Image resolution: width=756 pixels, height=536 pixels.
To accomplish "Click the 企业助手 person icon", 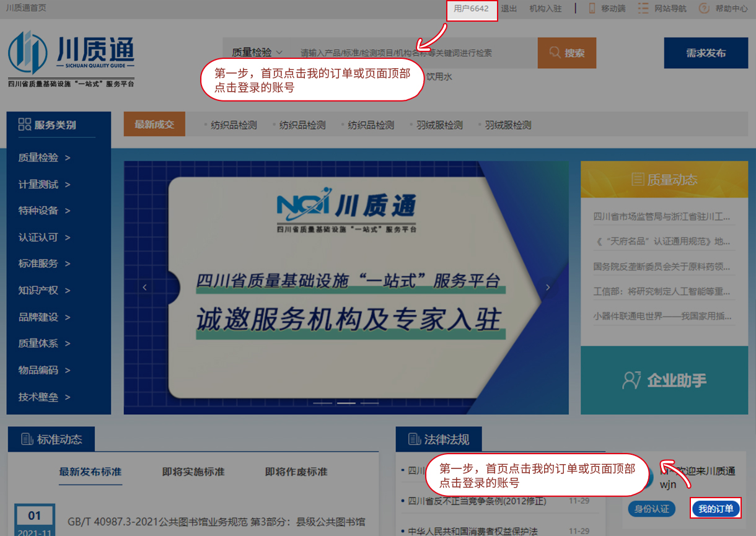I will tap(631, 380).
